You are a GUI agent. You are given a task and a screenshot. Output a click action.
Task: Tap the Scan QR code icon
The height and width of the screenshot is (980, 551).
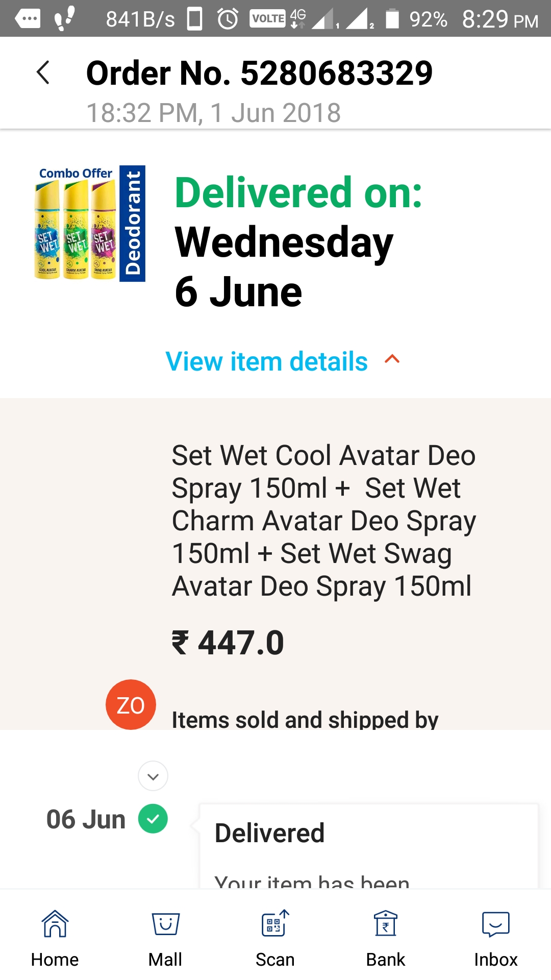point(275,924)
